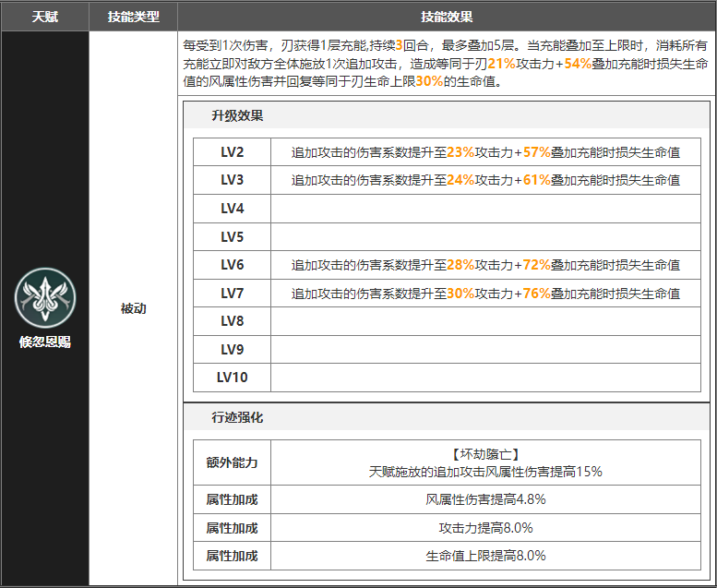Click the 技能类型 column header
This screenshot has height=588, width=717.
coord(133,17)
